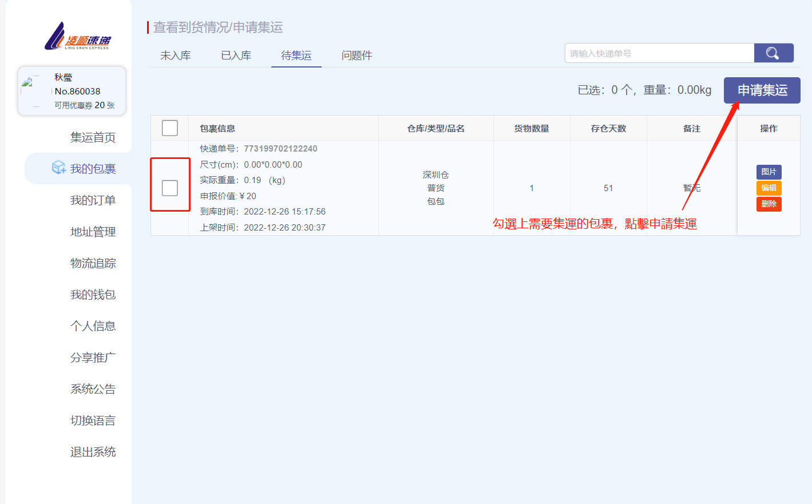
Task: Click the 存仓天数 column header
Action: (x=608, y=129)
